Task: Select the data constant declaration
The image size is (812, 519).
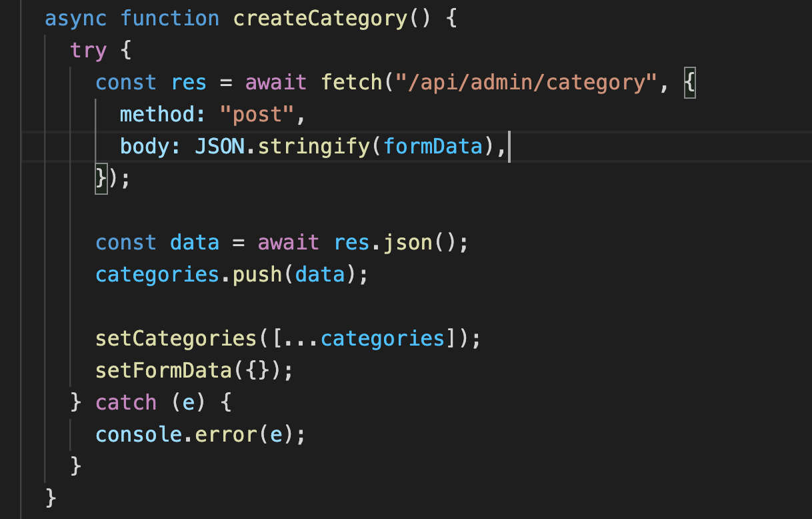Action: click(193, 242)
